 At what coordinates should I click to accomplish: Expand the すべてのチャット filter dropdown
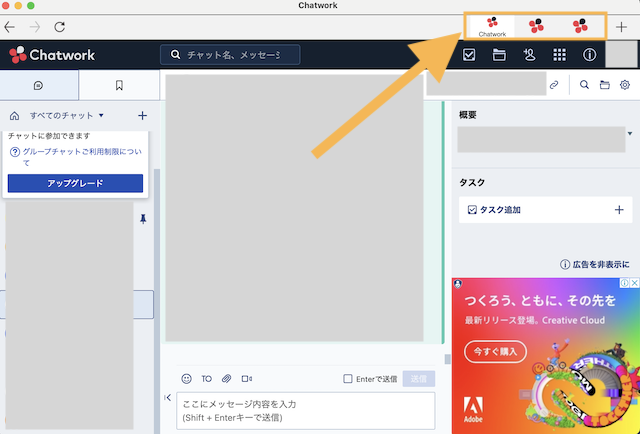pos(67,116)
